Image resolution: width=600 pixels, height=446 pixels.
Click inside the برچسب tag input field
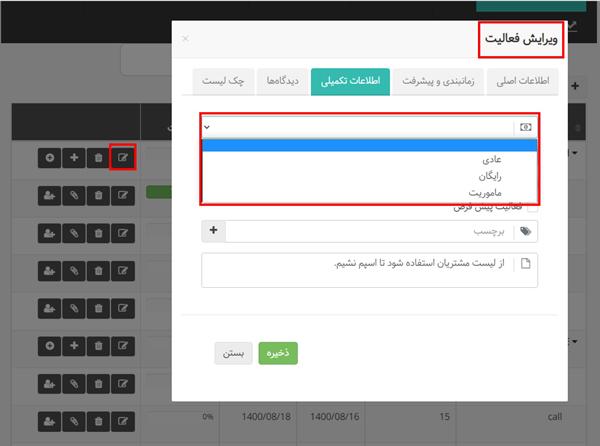tap(368, 231)
